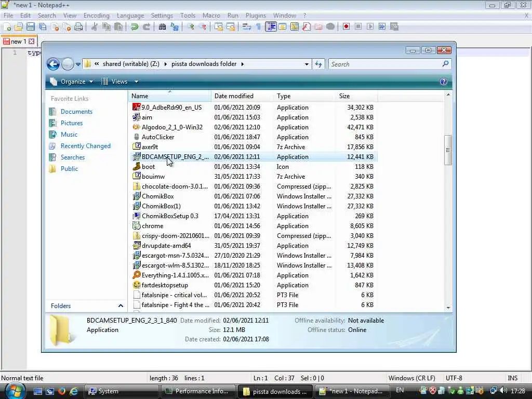
Task: Open the Searches favorite link
Action: coord(73,157)
